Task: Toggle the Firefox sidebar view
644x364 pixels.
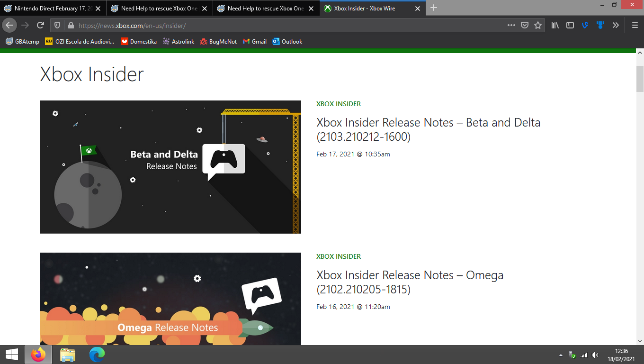Action: [570, 26]
